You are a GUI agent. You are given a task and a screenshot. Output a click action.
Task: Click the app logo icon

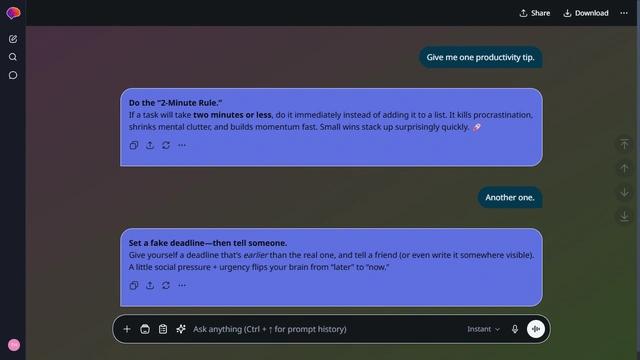click(13, 13)
